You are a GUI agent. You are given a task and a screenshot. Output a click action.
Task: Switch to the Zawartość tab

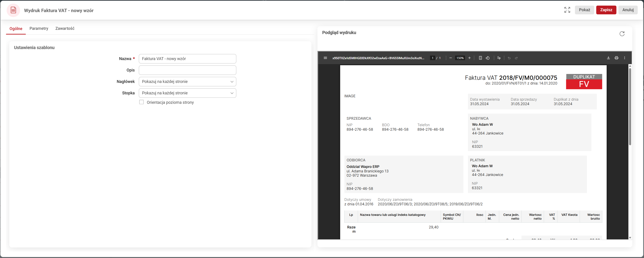[x=65, y=28]
